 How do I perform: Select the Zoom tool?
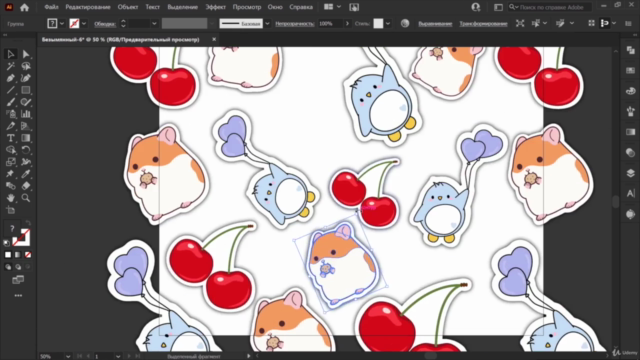pyautogui.click(x=26, y=198)
